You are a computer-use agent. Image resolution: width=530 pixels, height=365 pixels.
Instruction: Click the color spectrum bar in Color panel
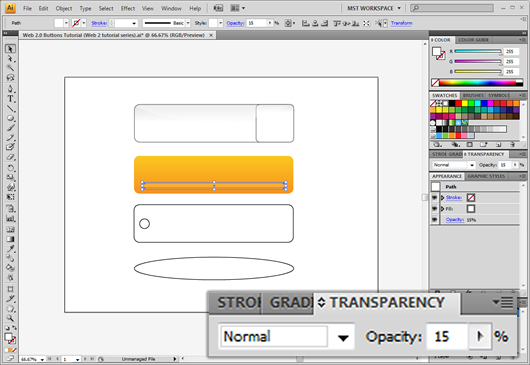[x=481, y=82]
